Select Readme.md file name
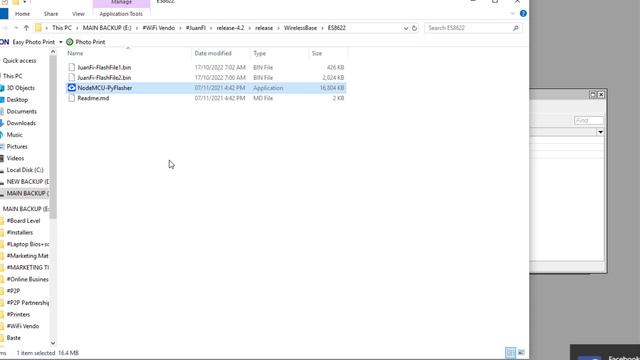This screenshot has width=640, height=360. (x=93, y=98)
